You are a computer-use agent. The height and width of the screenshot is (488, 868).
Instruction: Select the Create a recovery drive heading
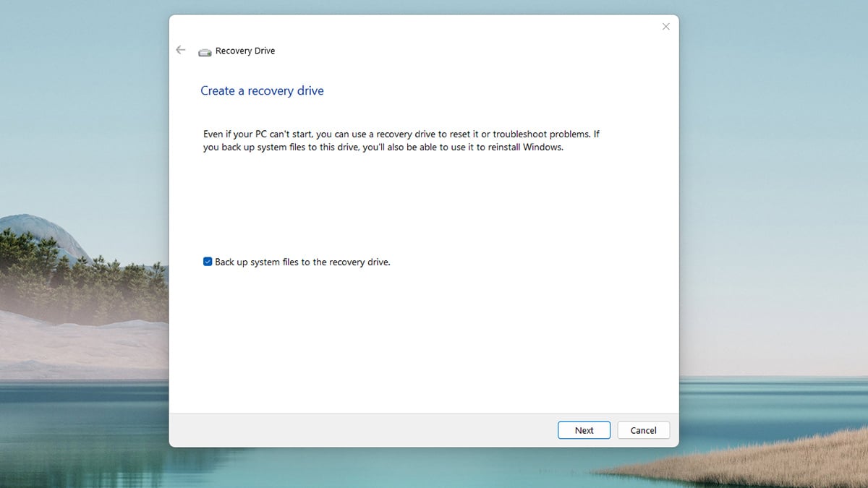pos(262,90)
